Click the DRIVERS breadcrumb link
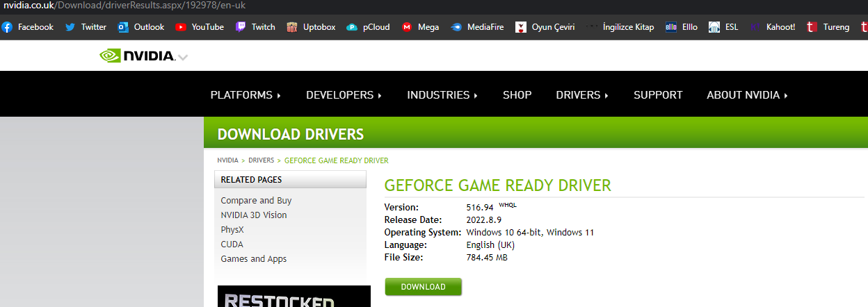The image size is (868, 307). coord(262,160)
